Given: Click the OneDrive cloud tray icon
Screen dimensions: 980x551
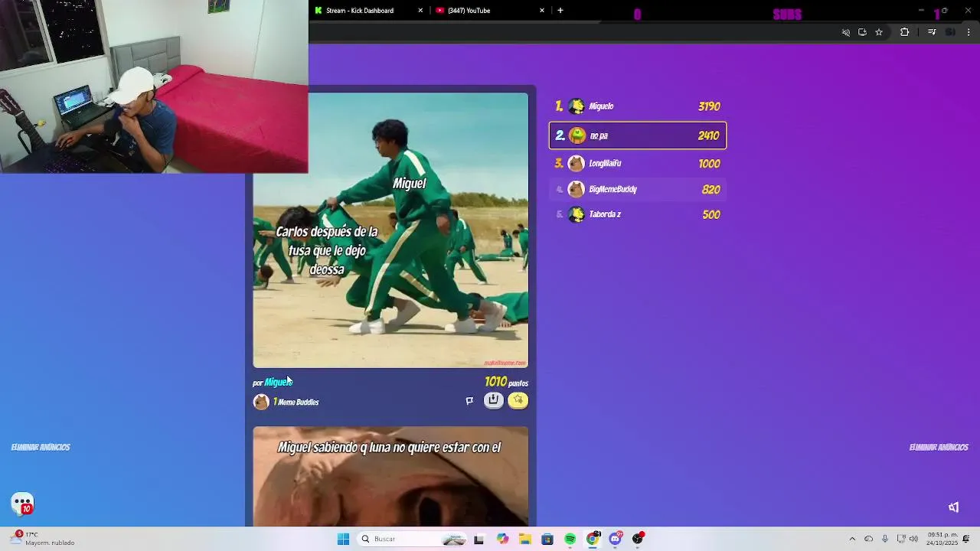Looking at the screenshot, I should tap(868, 539).
